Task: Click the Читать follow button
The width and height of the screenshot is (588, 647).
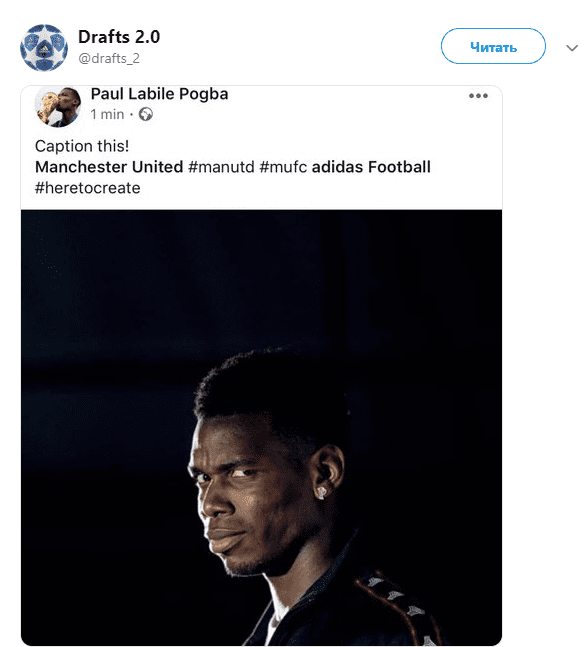Action: tap(493, 46)
